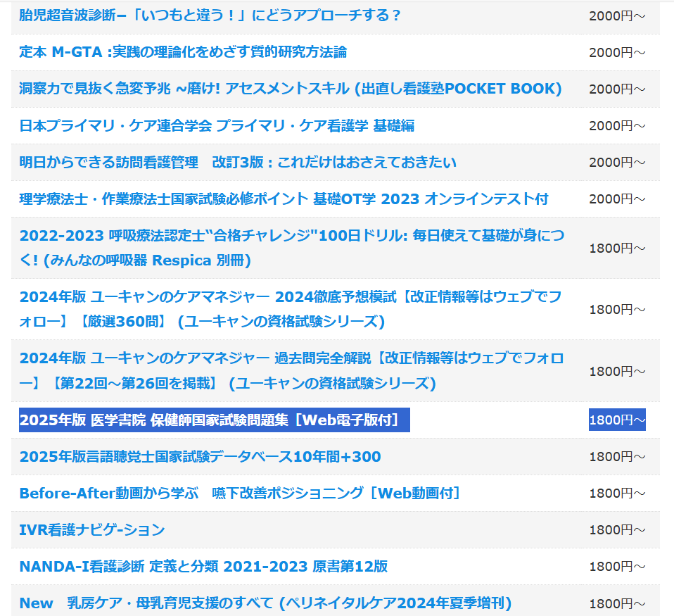Open 明日からできる訪問看護管理 改訂3版 link
This screenshot has height=616, width=674.
point(238,162)
